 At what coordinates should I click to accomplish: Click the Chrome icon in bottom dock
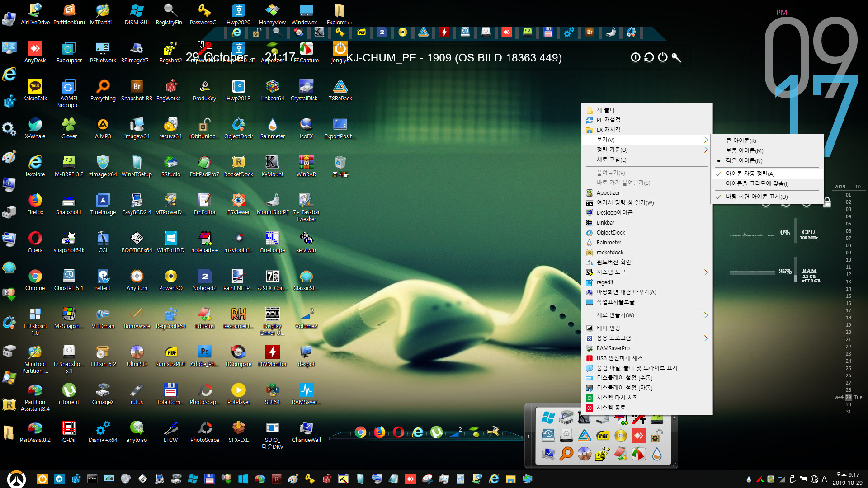pos(360,432)
